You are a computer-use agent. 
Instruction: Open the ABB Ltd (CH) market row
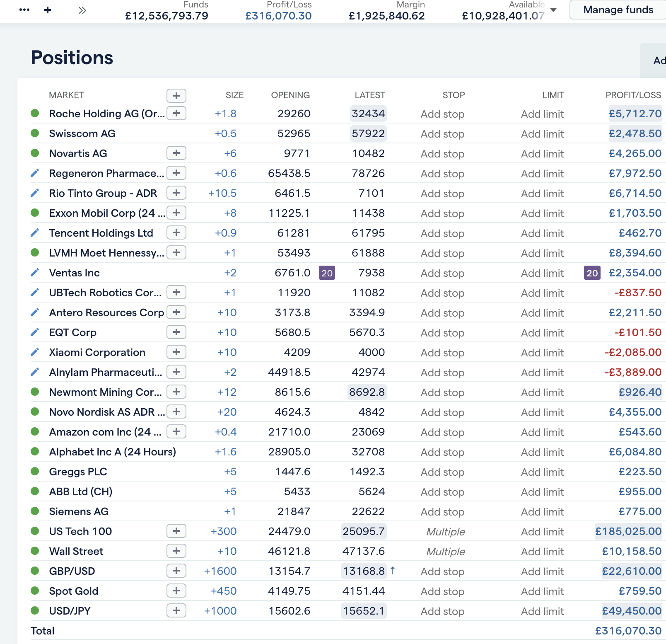pyautogui.click(x=81, y=491)
